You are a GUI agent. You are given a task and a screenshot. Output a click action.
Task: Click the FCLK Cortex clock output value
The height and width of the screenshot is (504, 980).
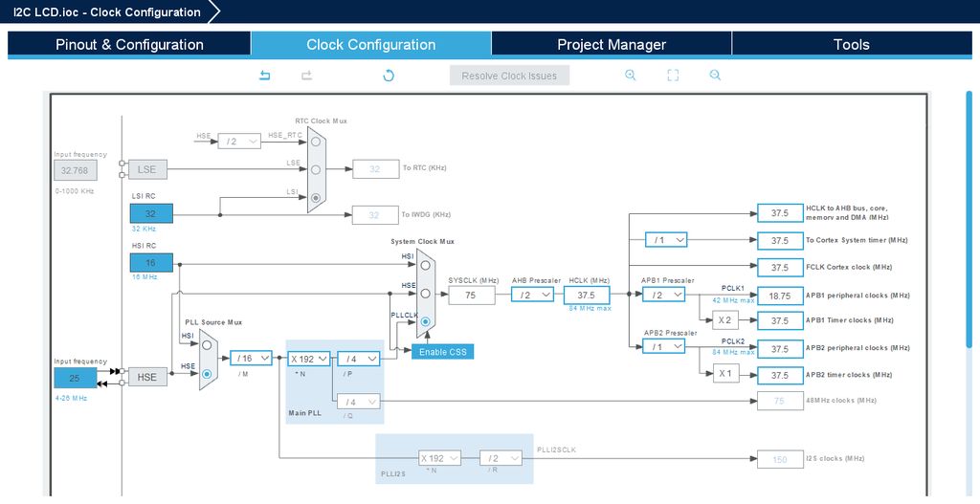pyautogui.click(x=780, y=267)
